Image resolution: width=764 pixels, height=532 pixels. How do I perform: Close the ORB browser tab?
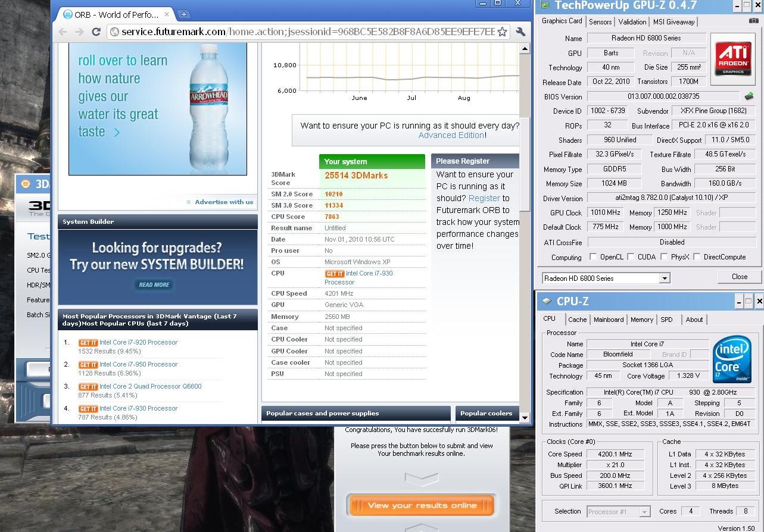coord(167,14)
